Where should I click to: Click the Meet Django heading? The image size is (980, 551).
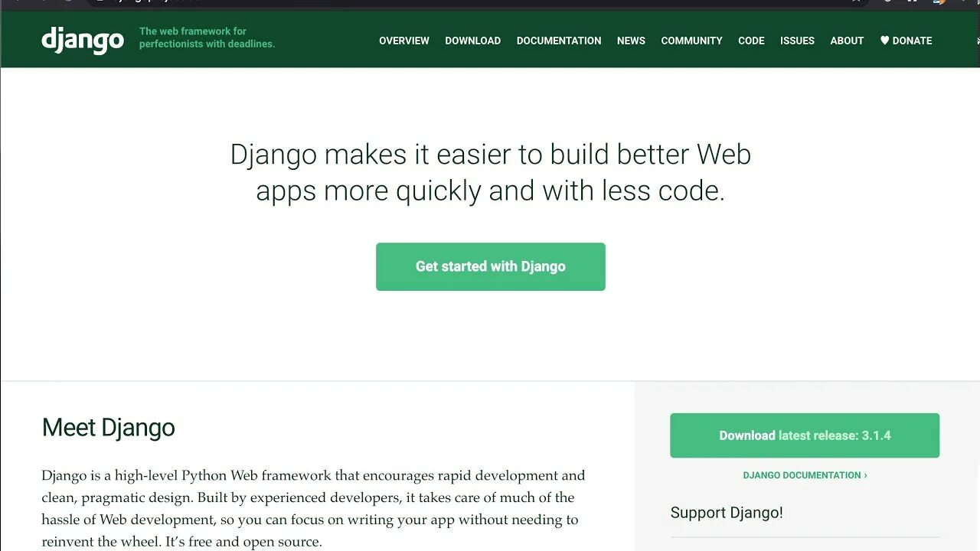coord(109,427)
